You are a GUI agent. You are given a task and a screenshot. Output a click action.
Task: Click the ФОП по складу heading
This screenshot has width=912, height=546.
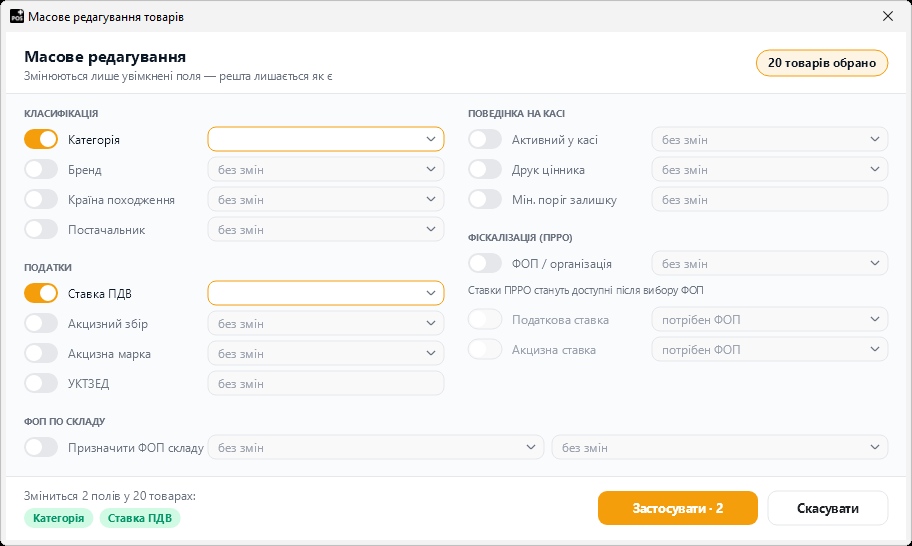65,421
